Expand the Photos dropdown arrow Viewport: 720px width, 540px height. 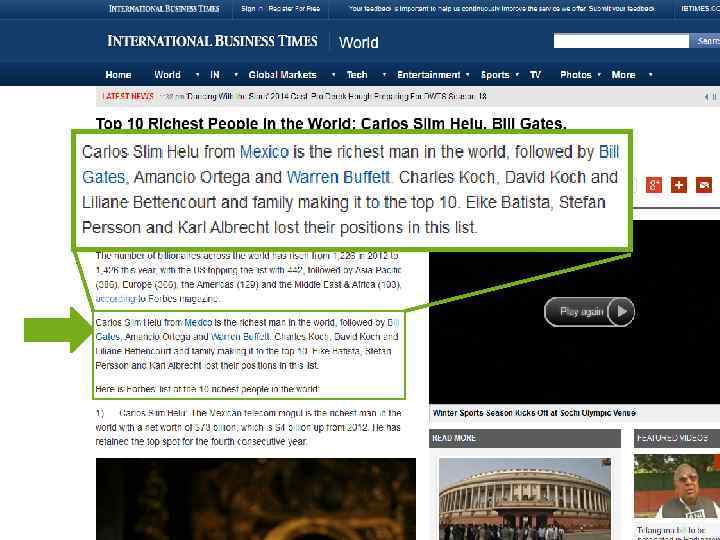pyautogui.click(x=599, y=74)
